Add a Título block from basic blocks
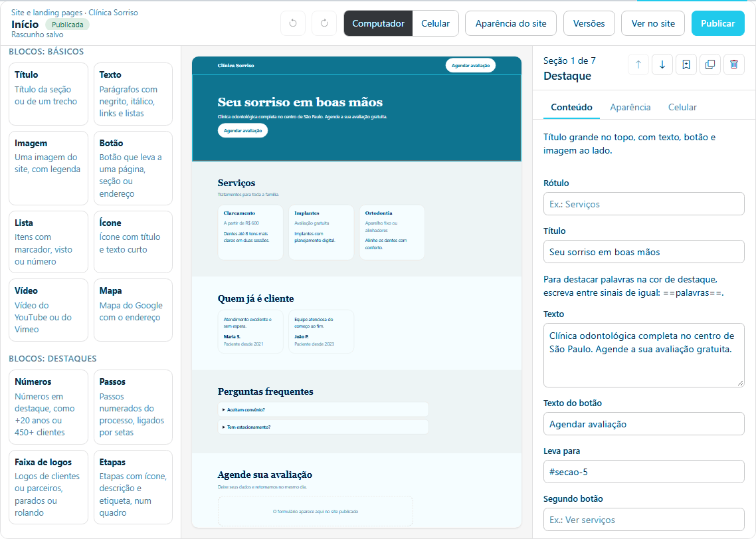This screenshot has width=756, height=539. 48,94
